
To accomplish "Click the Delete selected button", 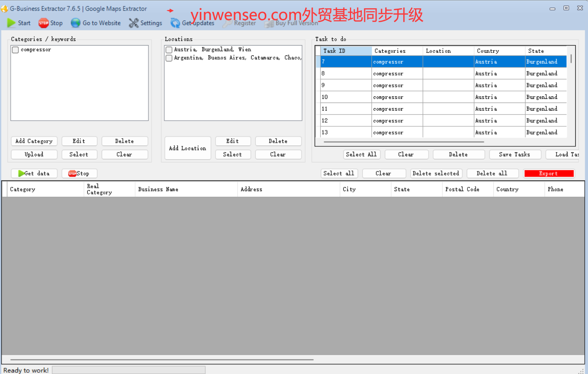I will [436, 173].
